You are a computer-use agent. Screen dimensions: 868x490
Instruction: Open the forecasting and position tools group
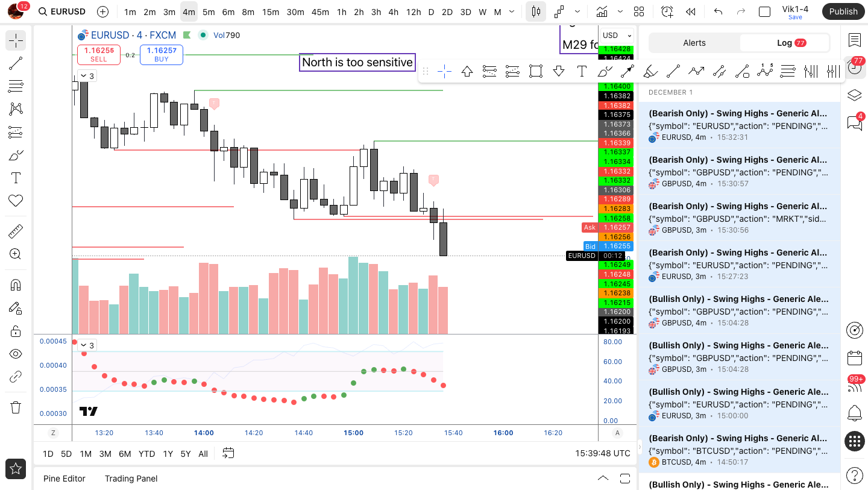click(16, 132)
